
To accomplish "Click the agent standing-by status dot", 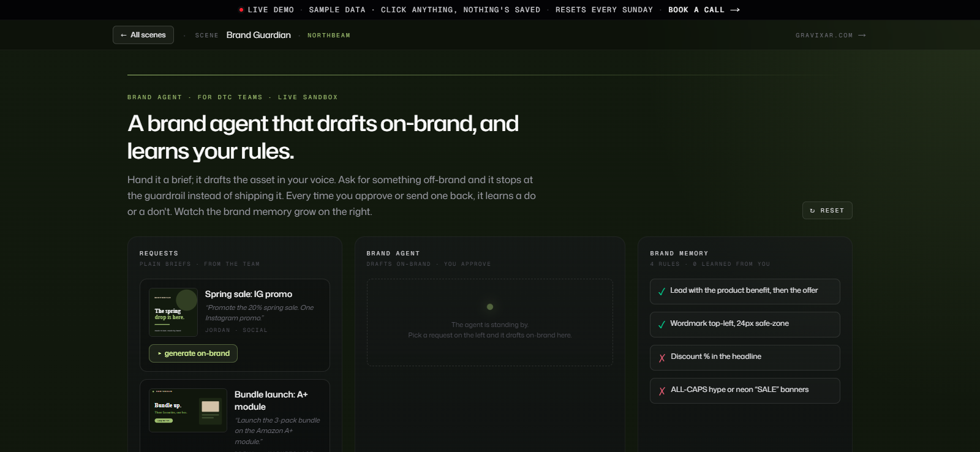I will coord(490,307).
